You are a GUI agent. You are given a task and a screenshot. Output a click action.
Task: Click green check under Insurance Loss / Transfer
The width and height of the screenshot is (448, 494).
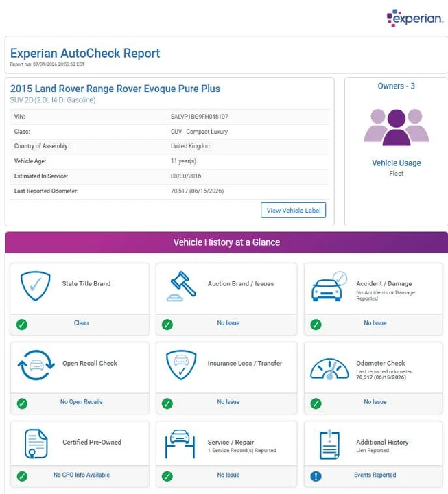tap(167, 403)
